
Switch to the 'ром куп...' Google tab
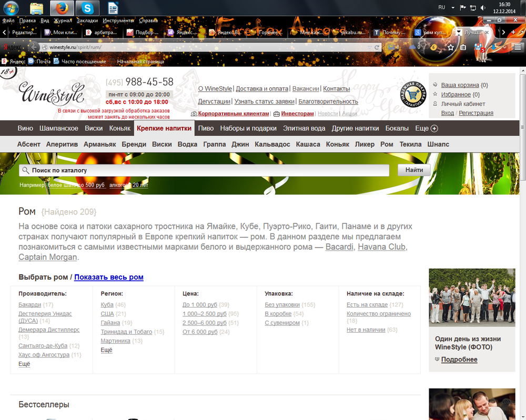(431, 33)
